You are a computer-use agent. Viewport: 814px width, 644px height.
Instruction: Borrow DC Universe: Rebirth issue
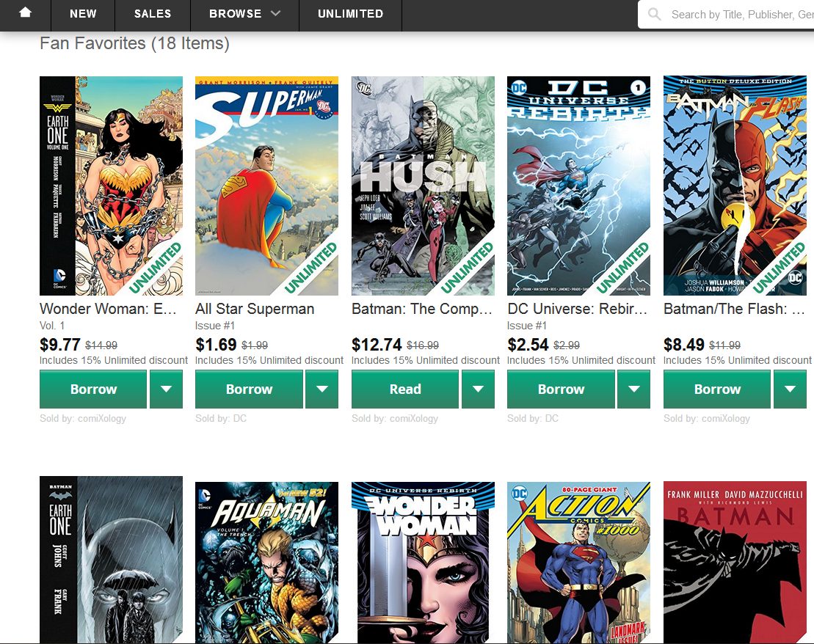point(562,389)
